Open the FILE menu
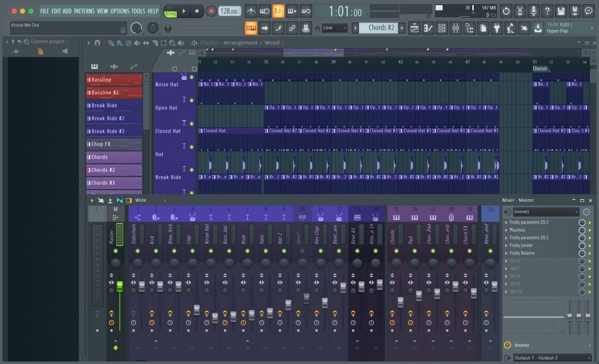Screen dimensions: 599x364 45,11
